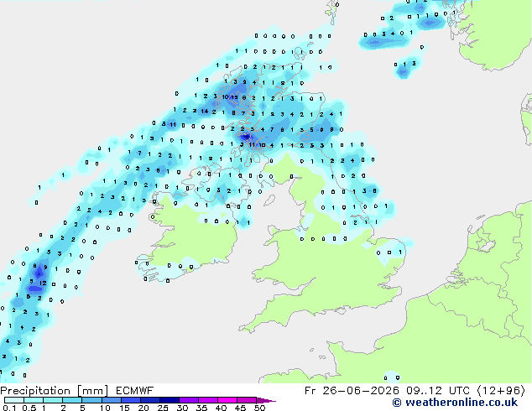Click the ECMWF model label
Viewport: 532px width, 411px height.
click(x=135, y=391)
